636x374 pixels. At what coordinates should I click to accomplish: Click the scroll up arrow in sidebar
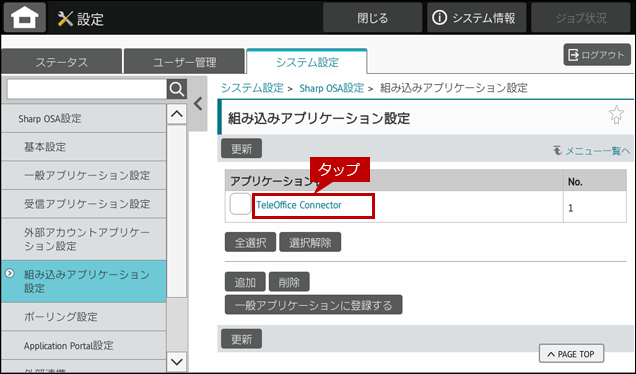pyautogui.click(x=177, y=114)
